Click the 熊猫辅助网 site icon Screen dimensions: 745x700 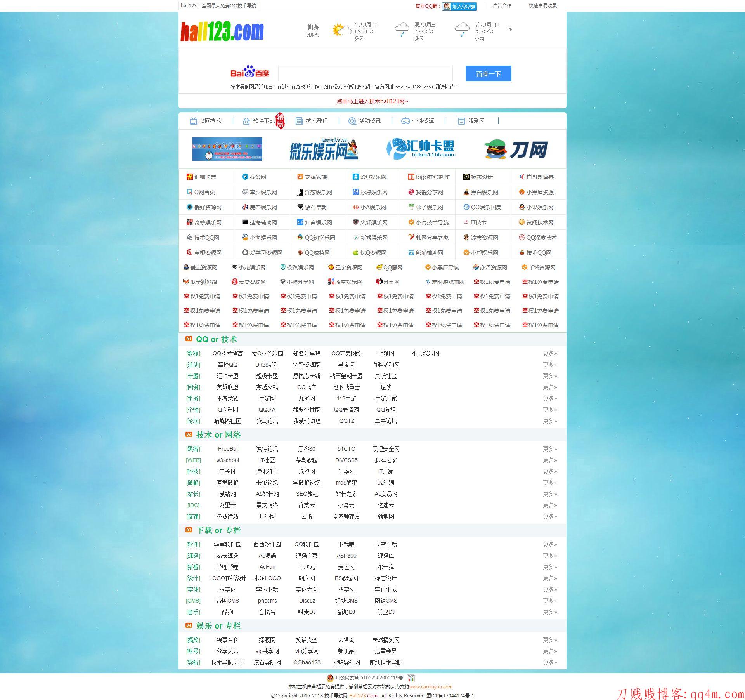coord(411,253)
